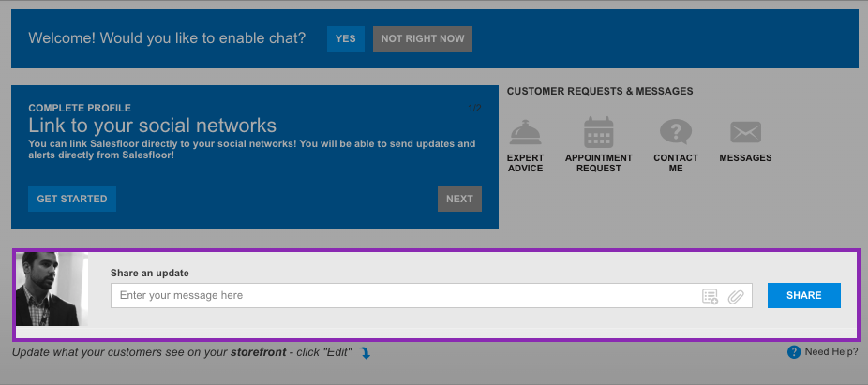Click the insert template icon in message box
Image resolution: width=868 pixels, height=385 pixels.
tap(710, 296)
